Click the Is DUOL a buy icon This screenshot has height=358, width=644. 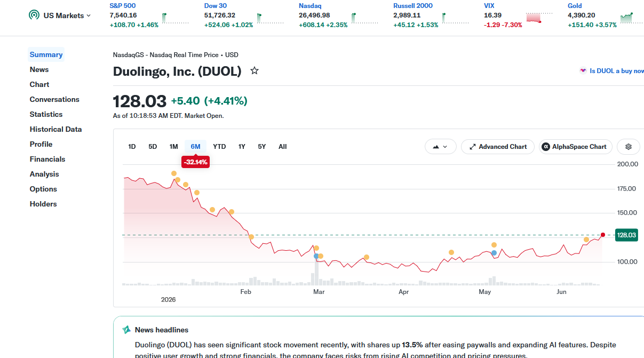[583, 70]
